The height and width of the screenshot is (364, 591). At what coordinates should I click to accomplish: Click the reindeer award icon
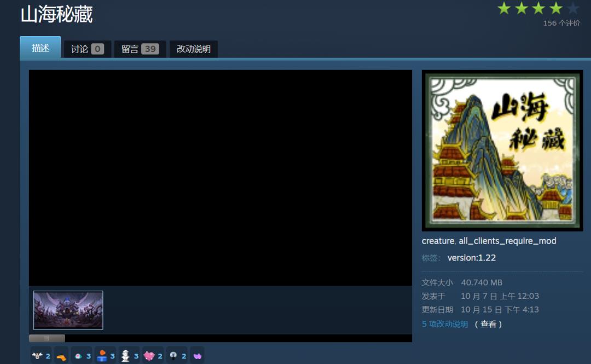coord(37,356)
